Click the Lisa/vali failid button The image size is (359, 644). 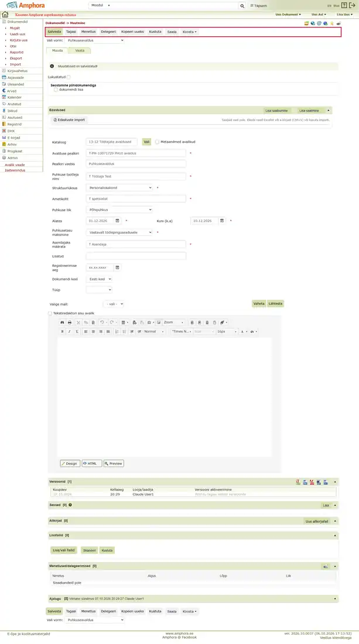tap(64, 550)
